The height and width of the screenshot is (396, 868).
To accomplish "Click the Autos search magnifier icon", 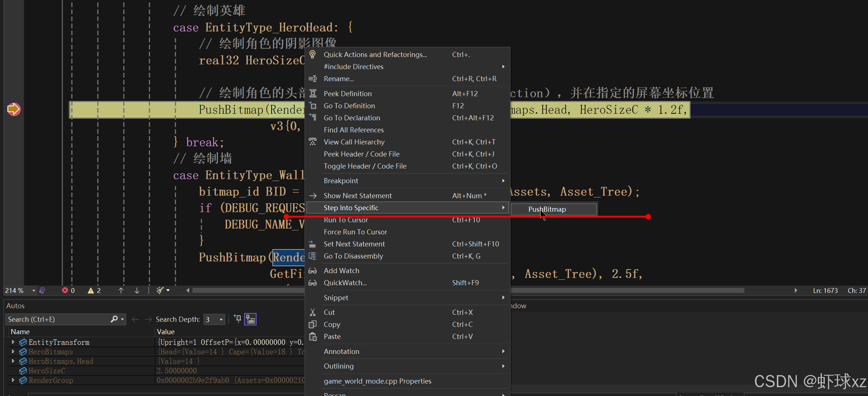I will point(114,319).
